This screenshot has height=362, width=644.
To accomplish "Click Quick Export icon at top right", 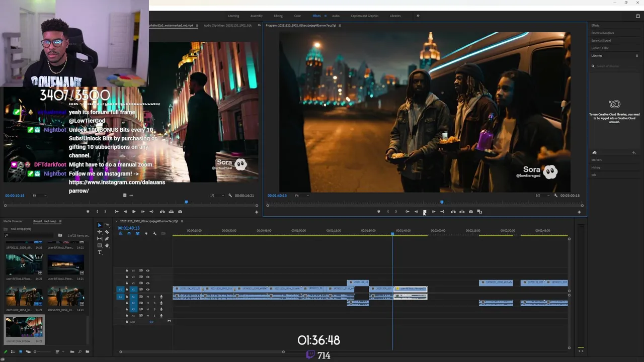I will pos(638,16).
